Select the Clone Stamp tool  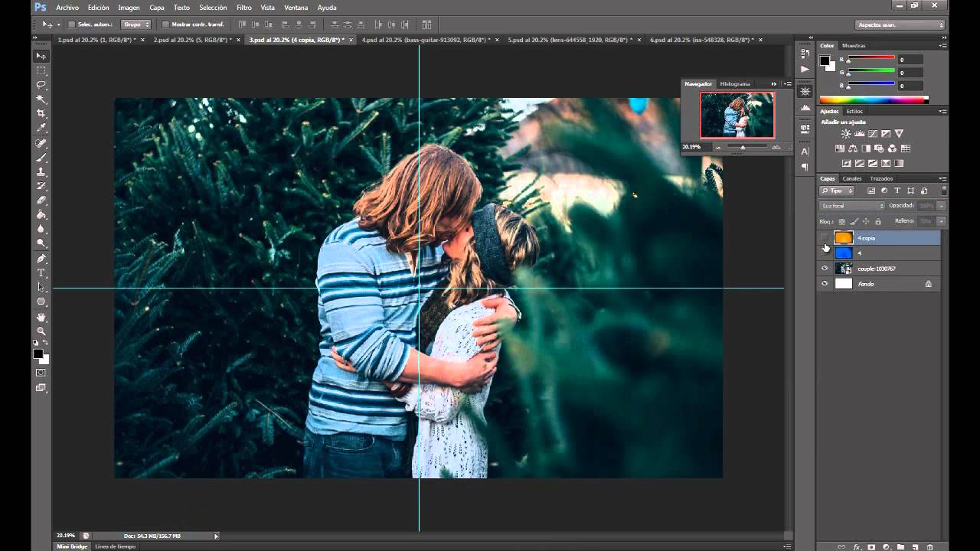pyautogui.click(x=41, y=172)
